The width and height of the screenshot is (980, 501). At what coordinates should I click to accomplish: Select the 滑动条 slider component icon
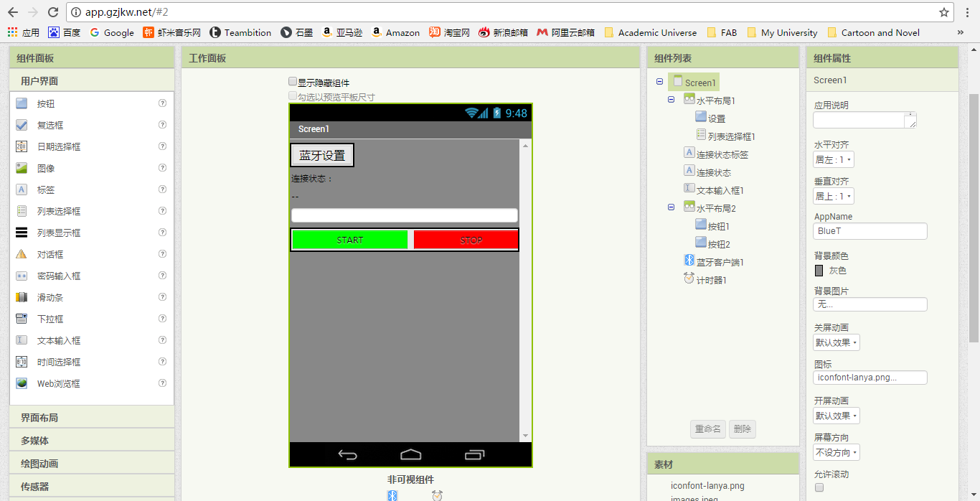22,297
